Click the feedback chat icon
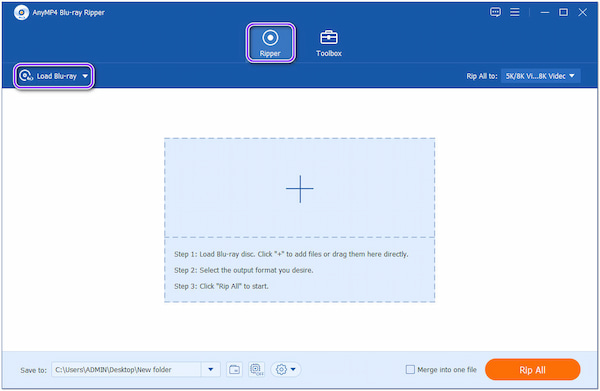Image resolution: width=600 pixels, height=391 pixels. click(495, 12)
